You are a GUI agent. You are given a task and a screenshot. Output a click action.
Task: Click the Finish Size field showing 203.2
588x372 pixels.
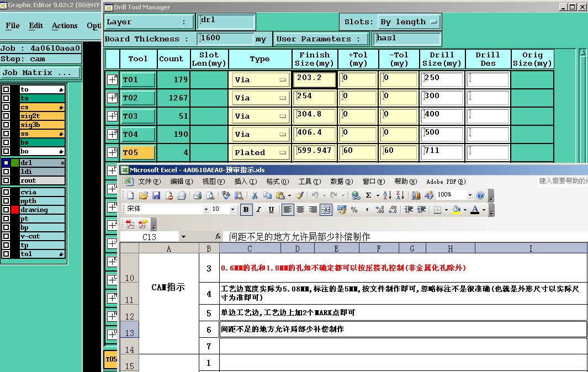click(314, 79)
